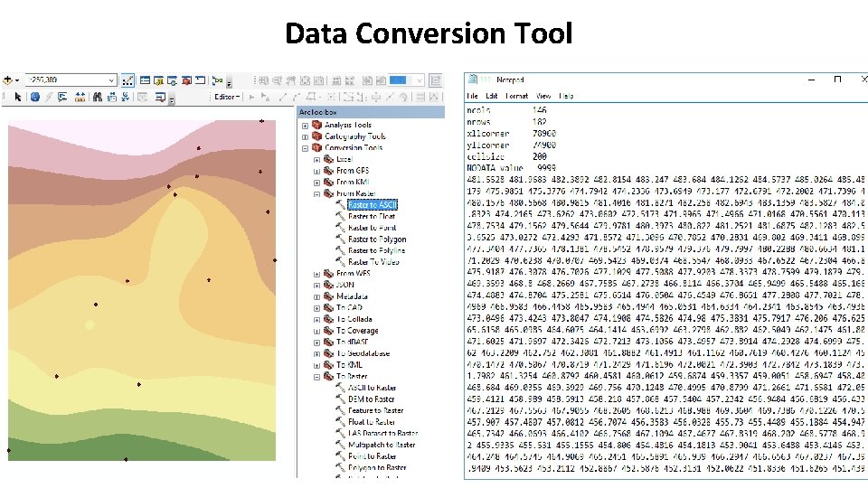868x488 pixels.
Task: Expand the From KML toolset
Action: coord(316,183)
